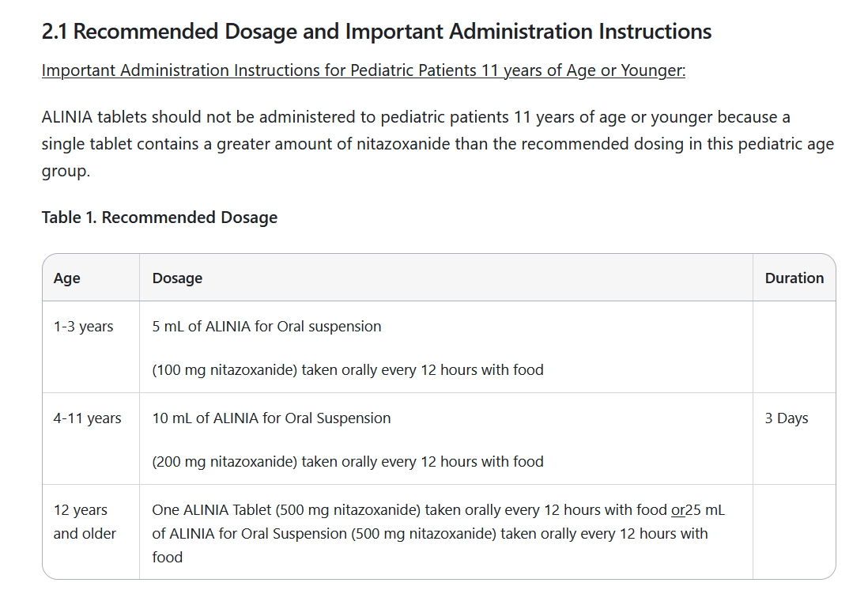Click the 5 mL of ALINIA Oral suspension text
This screenshot has width=868, height=594.
[267, 327]
